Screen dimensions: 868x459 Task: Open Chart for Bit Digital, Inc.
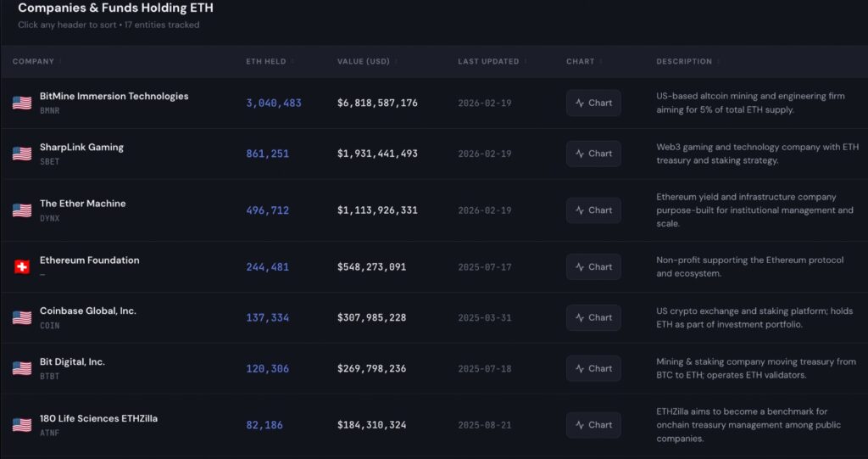point(593,368)
